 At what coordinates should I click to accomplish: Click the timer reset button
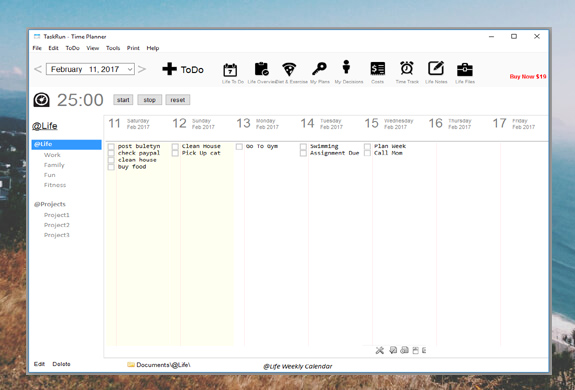[x=178, y=100]
